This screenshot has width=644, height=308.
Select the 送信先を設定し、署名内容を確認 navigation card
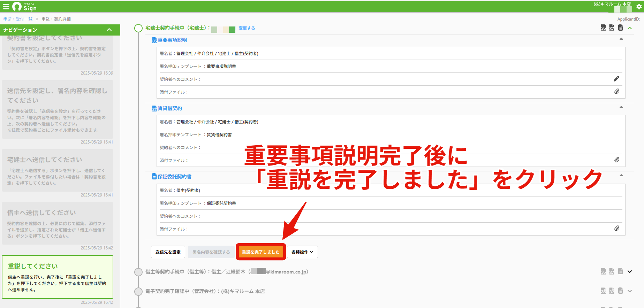(x=58, y=109)
